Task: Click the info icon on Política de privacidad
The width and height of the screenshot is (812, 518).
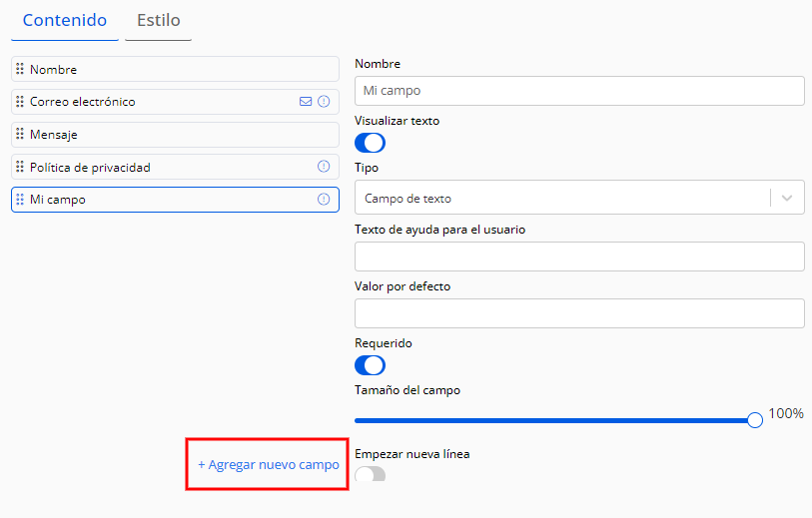Action: (x=324, y=166)
